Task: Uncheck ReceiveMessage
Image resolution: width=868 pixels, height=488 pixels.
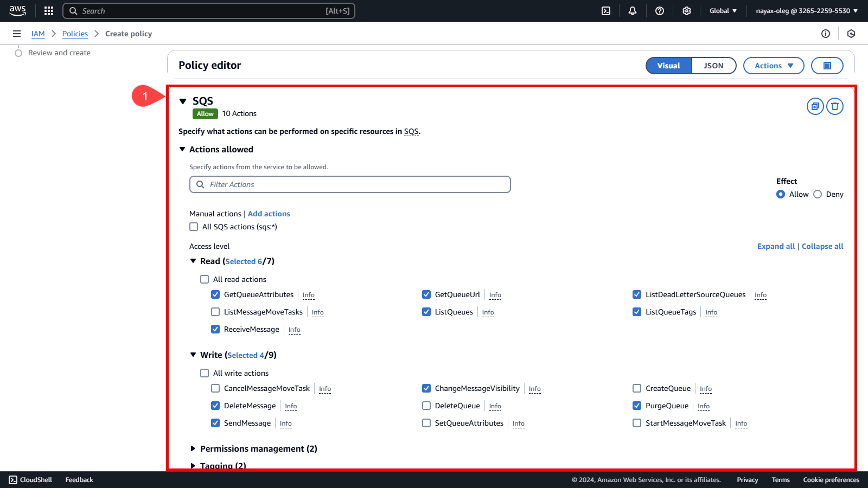Action: pyautogui.click(x=215, y=329)
